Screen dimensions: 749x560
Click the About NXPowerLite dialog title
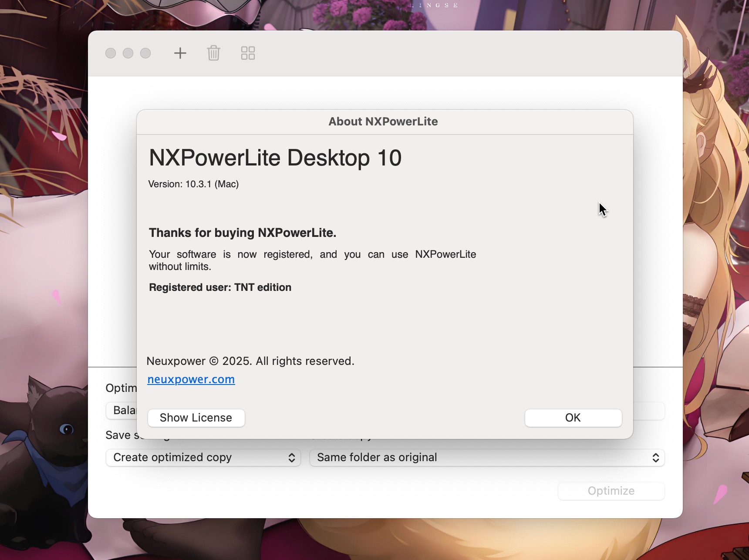383,121
